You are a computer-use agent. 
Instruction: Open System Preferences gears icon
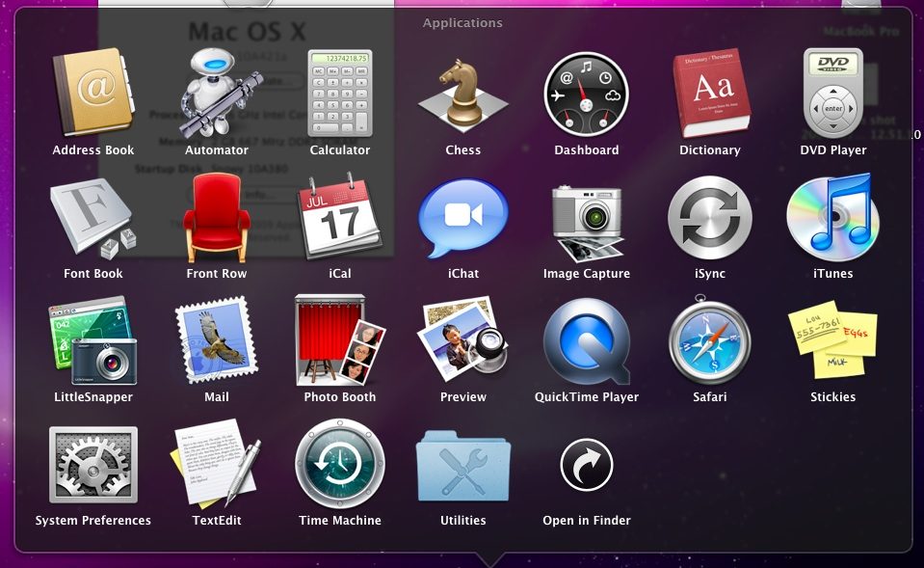point(93,465)
